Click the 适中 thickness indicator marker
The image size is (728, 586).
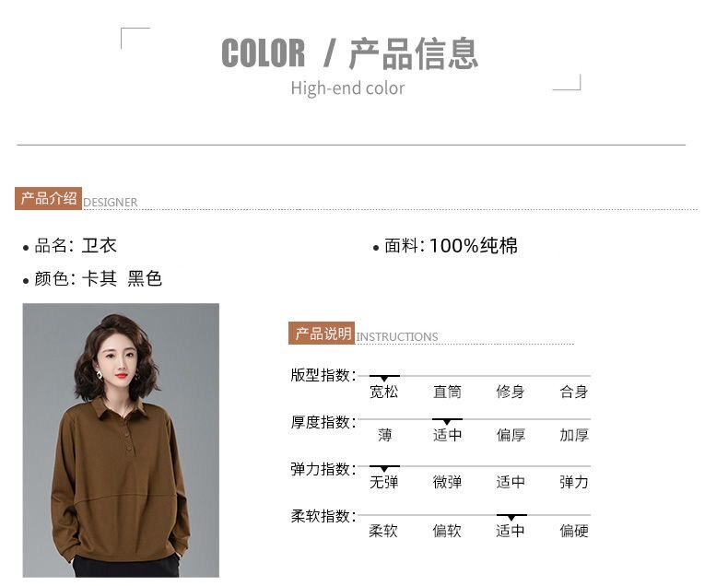coord(447,421)
